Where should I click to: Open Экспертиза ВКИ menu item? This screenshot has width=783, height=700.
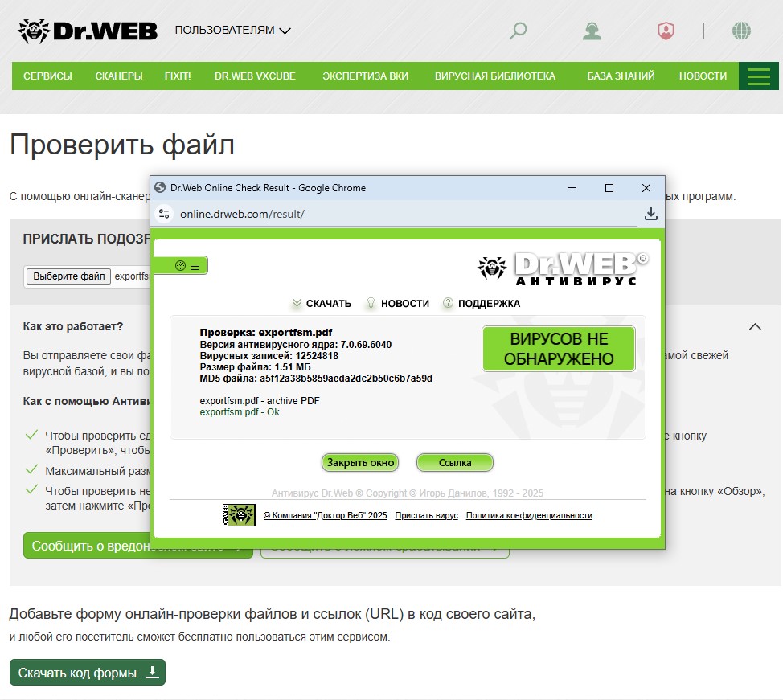[x=365, y=76]
